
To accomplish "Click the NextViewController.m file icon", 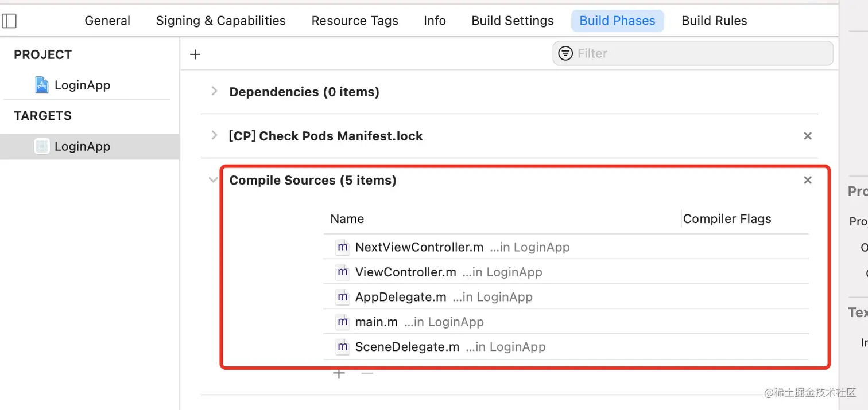I will point(343,247).
